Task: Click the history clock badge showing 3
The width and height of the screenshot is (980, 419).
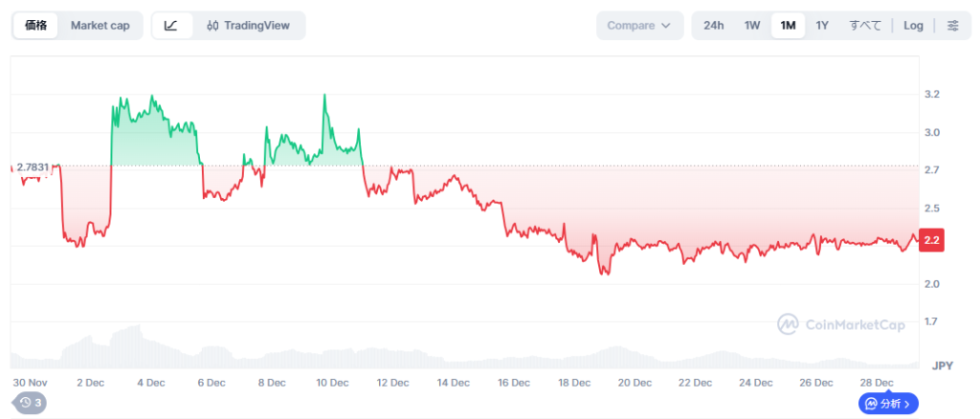Action: [30, 403]
